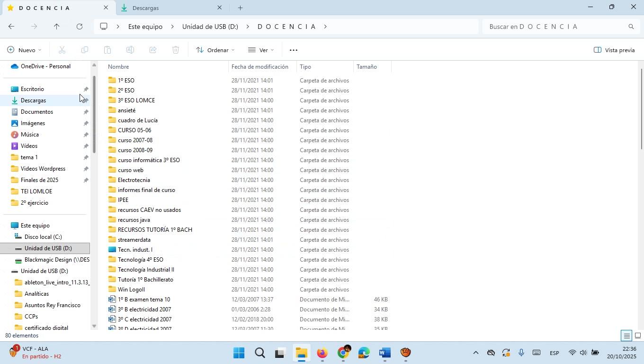This screenshot has height=364, width=644.
Task: Click the Refresh icon in navigation bar
Action: point(80,27)
